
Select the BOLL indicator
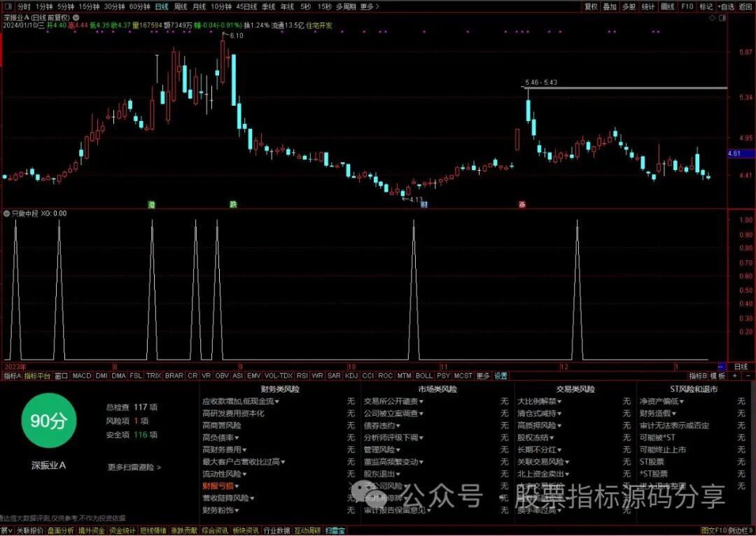(x=423, y=376)
